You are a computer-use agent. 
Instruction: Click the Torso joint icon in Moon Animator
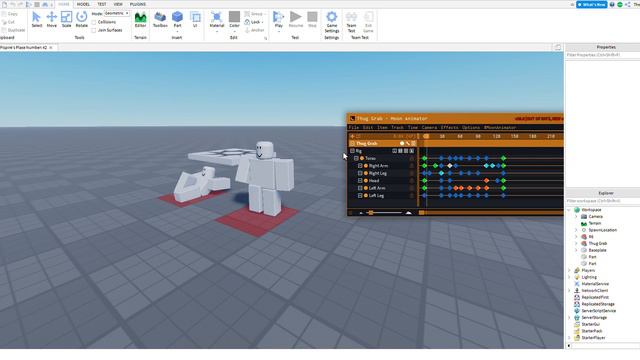(362, 158)
